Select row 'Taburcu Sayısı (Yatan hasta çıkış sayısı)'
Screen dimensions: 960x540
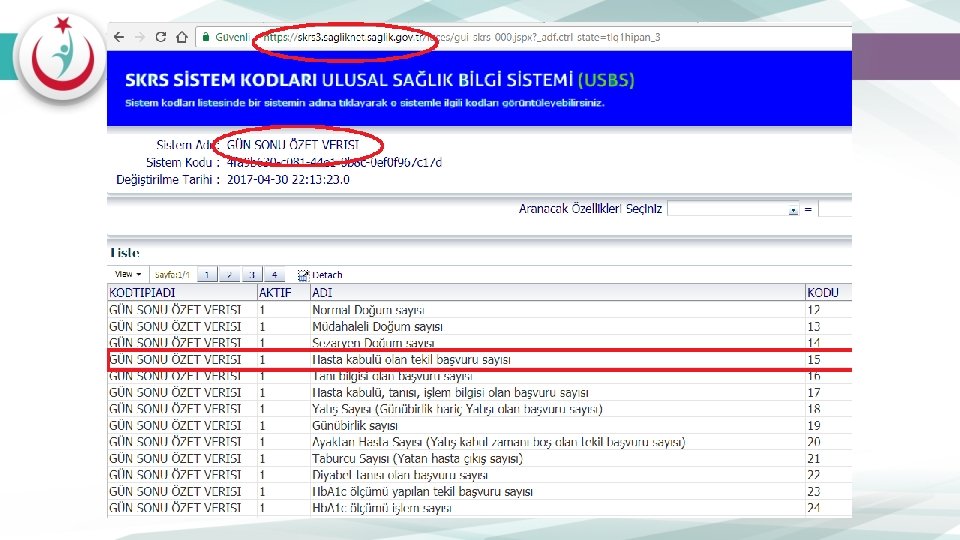(479, 459)
